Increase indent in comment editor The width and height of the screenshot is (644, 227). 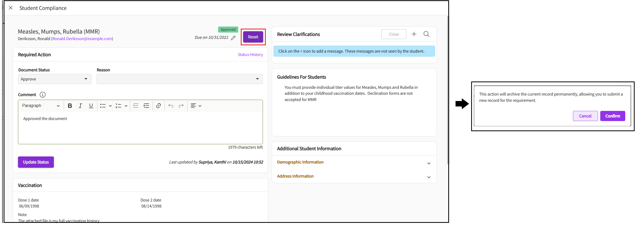tap(146, 106)
